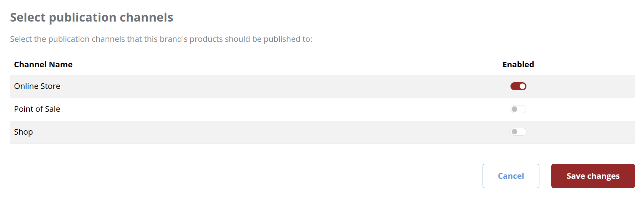Turn on the Shop channel toggle
This screenshot has width=644, height=197.
(x=518, y=132)
